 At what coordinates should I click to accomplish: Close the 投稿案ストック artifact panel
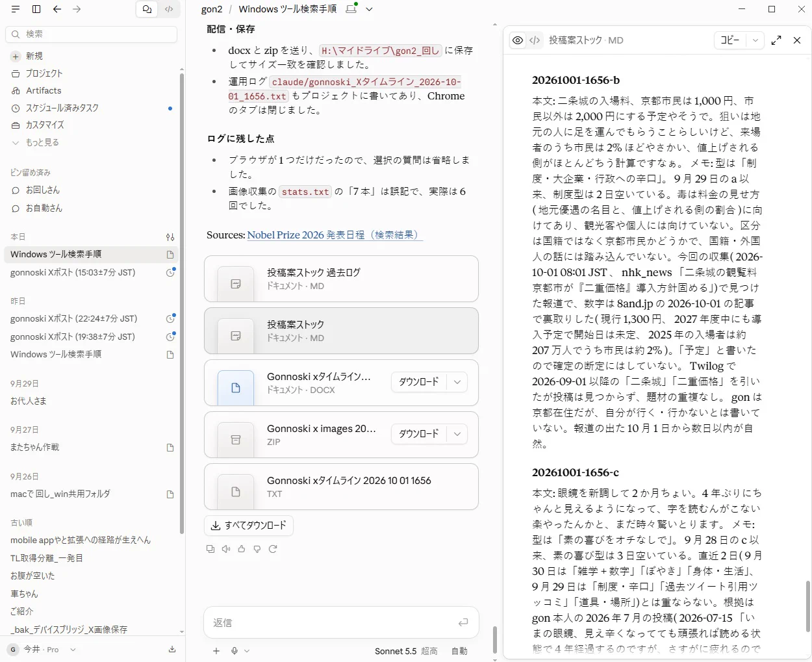(x=797, y=40)
